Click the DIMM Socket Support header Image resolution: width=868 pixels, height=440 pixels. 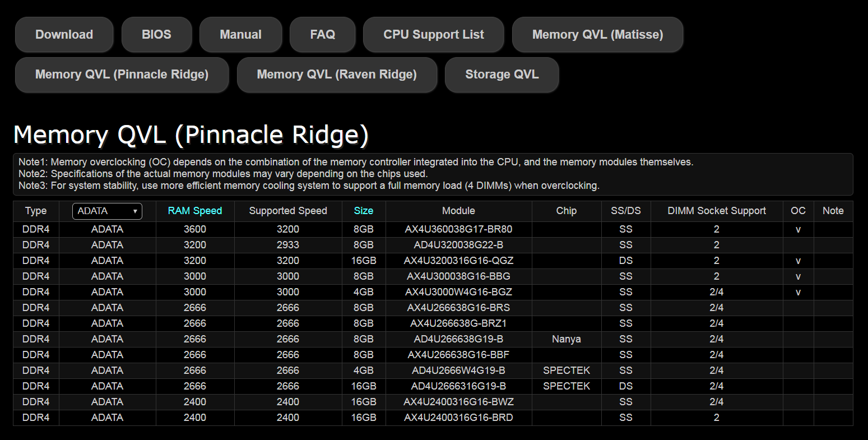click(716, 211)
